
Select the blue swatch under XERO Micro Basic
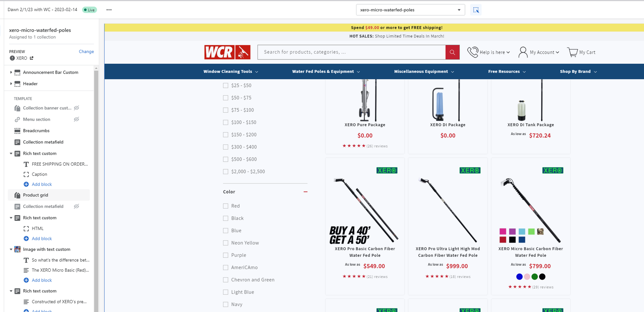tap(519, 277)
